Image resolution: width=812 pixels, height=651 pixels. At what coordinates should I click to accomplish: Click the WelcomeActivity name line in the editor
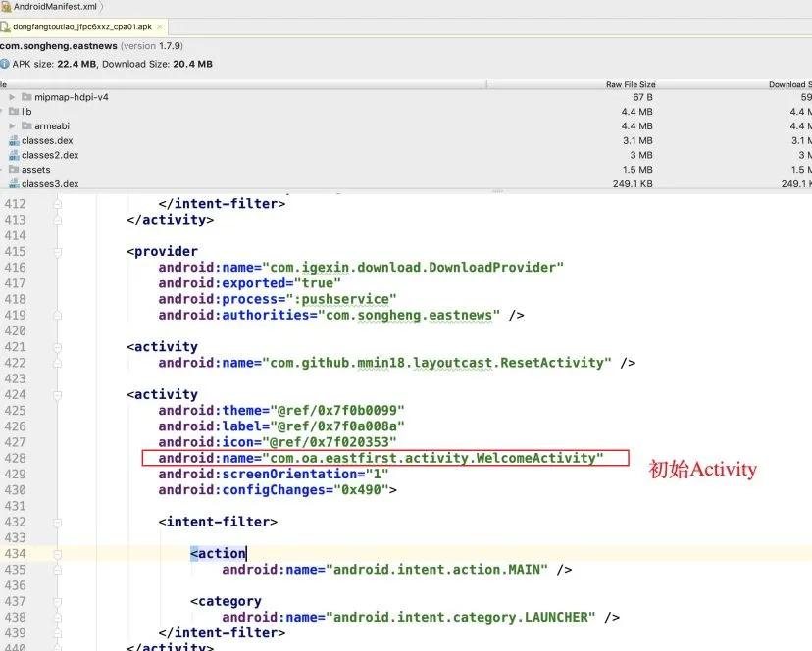384,458
